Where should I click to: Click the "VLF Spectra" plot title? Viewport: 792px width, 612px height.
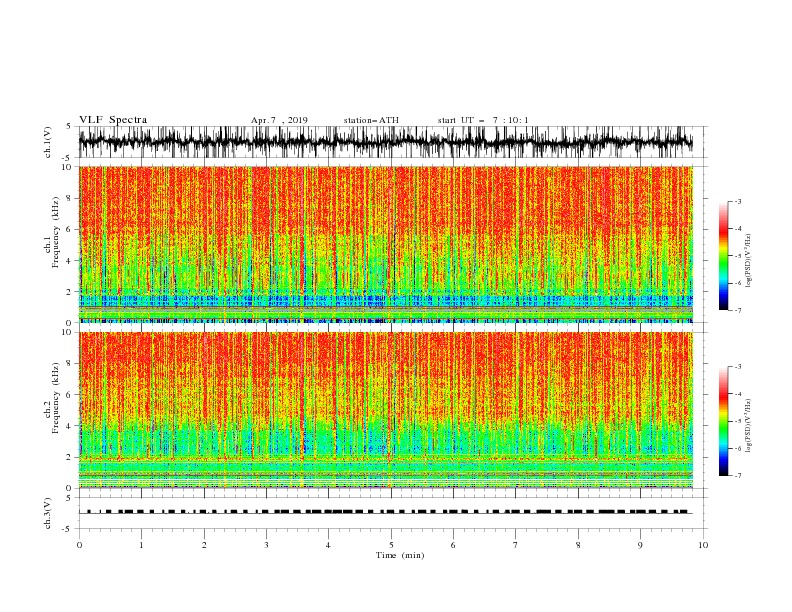pyautogui.click(x=113, y=120)
